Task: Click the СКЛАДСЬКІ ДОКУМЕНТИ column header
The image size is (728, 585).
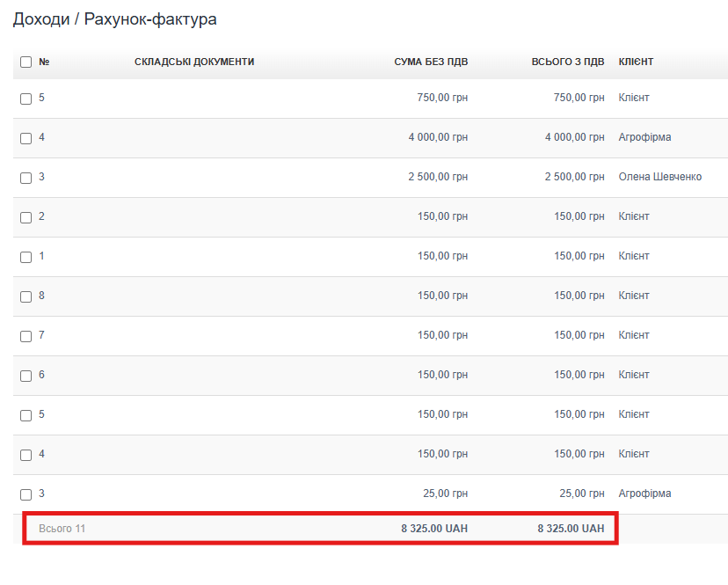Action: tap(194, 62)
